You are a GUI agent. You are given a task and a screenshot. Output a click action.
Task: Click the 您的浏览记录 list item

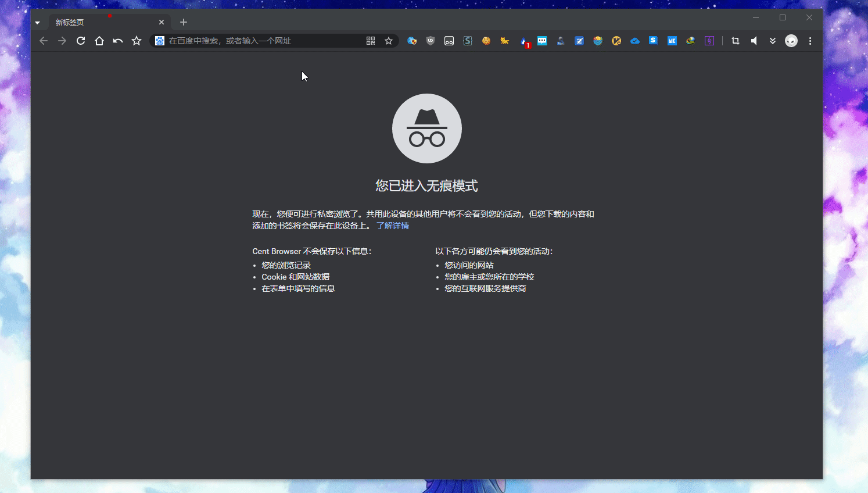click(x=286, y=265)
